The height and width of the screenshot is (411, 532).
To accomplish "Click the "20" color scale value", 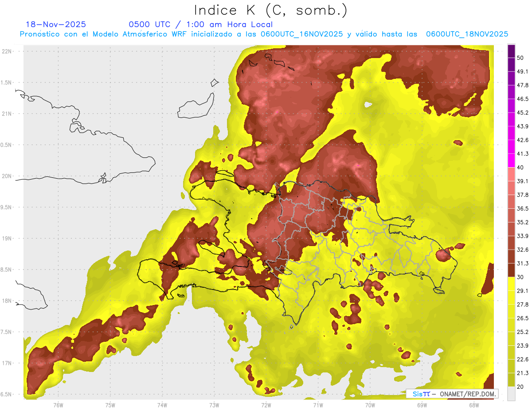I will tap(520, 387).
